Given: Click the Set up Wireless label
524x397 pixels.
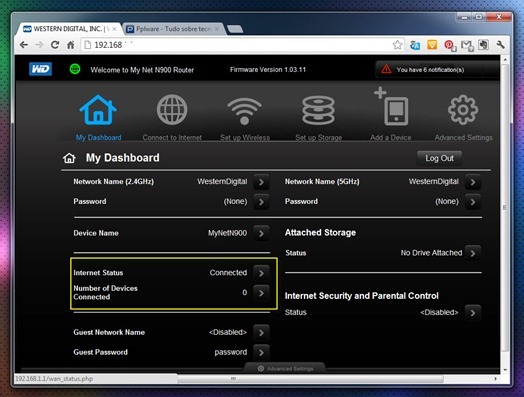Looking at the screenshot, I should 245,137.
